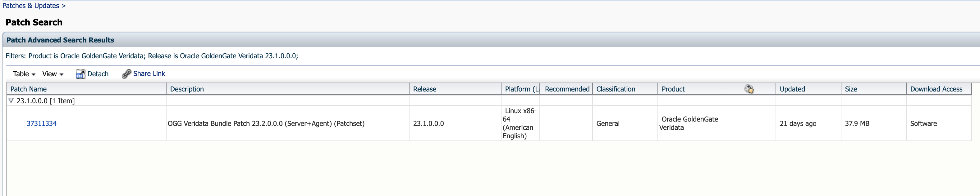Sort by Release column header
Screen dimensions: 980x196
(424, 89)
